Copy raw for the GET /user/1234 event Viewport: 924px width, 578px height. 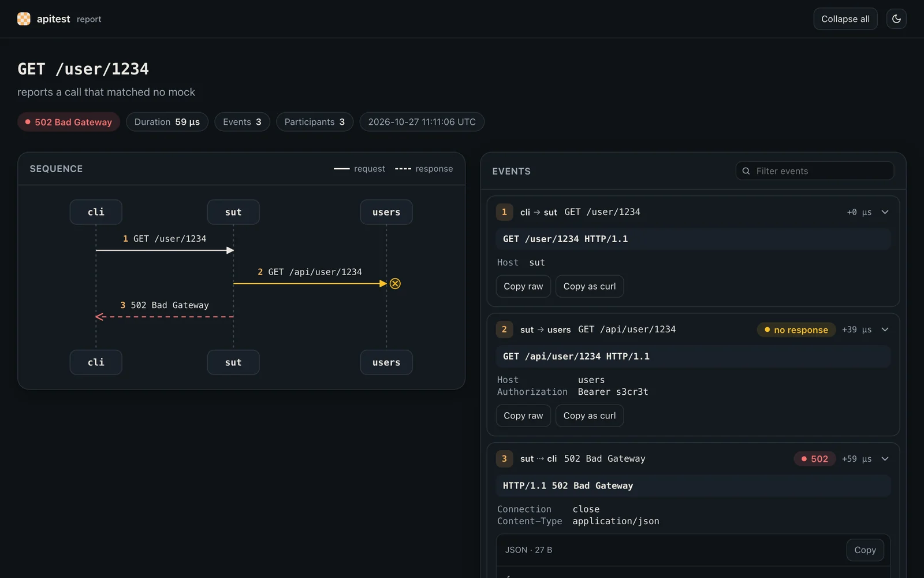point(523,287)
